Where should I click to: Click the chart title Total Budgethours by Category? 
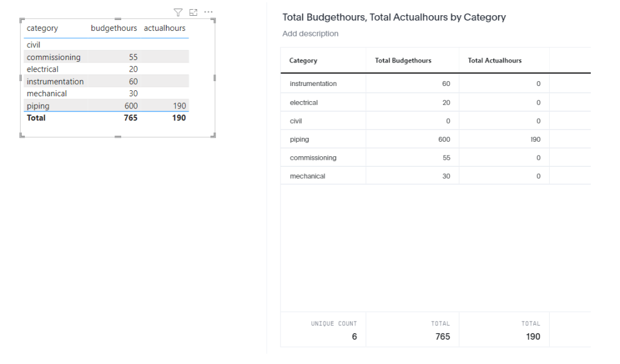[394, 18]
